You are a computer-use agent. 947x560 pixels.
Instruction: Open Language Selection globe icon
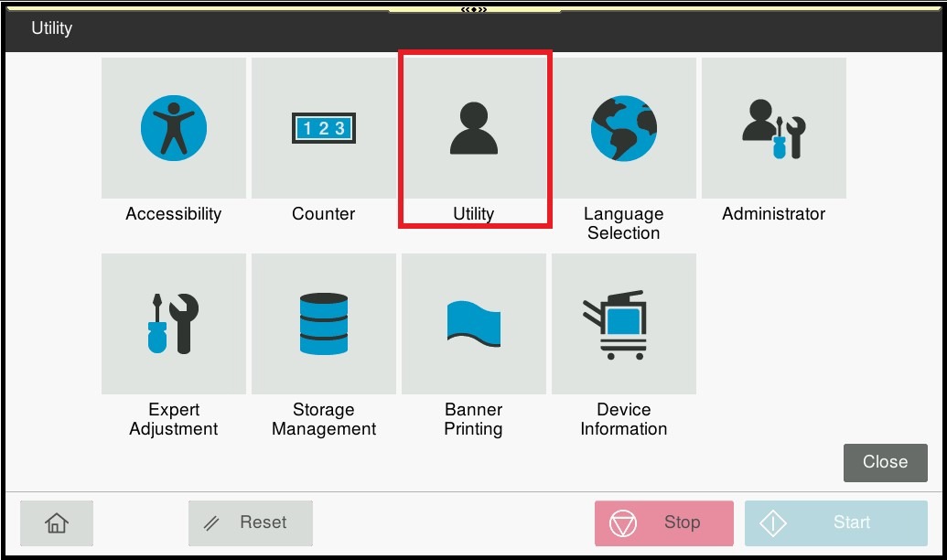[624, 128]
